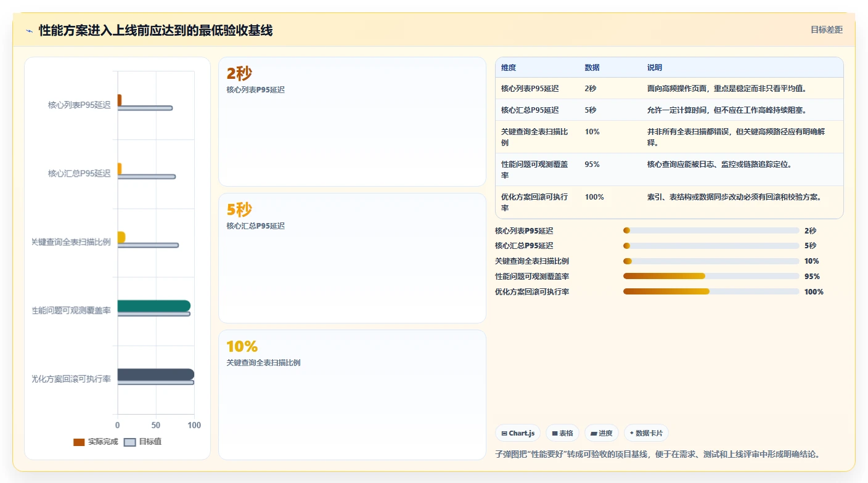Open the 2秒 data card
The height and width of the screenshot is (483, 868).
point(352,121)
